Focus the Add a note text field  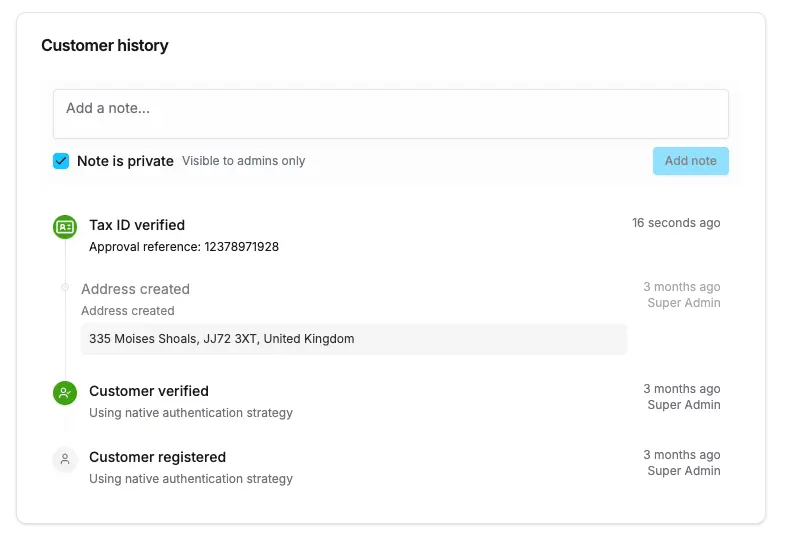[390, 114]
